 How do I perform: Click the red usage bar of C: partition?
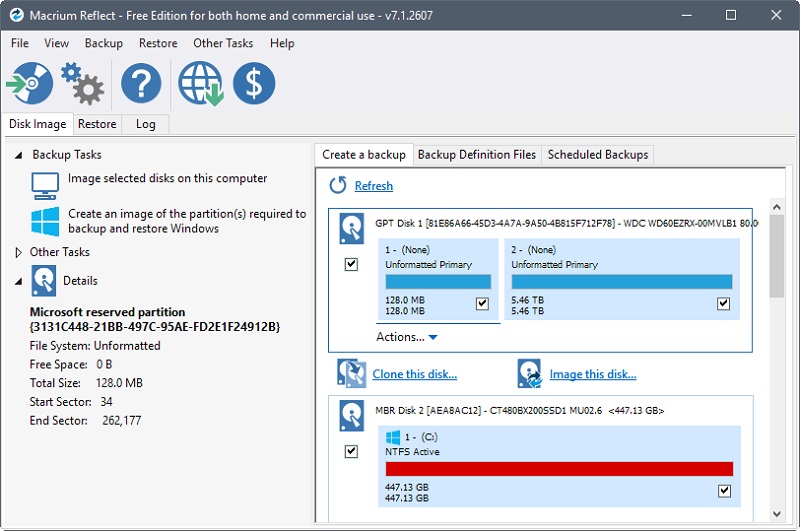coord(558,469)
